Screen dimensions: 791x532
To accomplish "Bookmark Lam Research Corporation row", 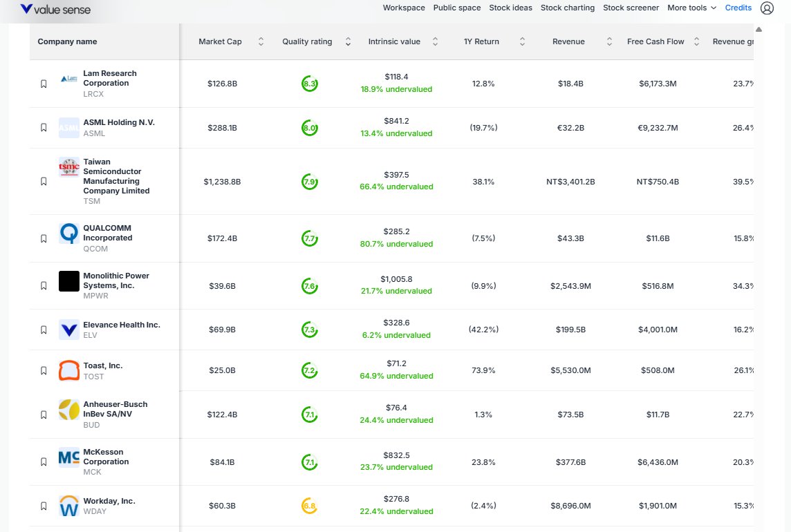I will click(x=44, y=84).
